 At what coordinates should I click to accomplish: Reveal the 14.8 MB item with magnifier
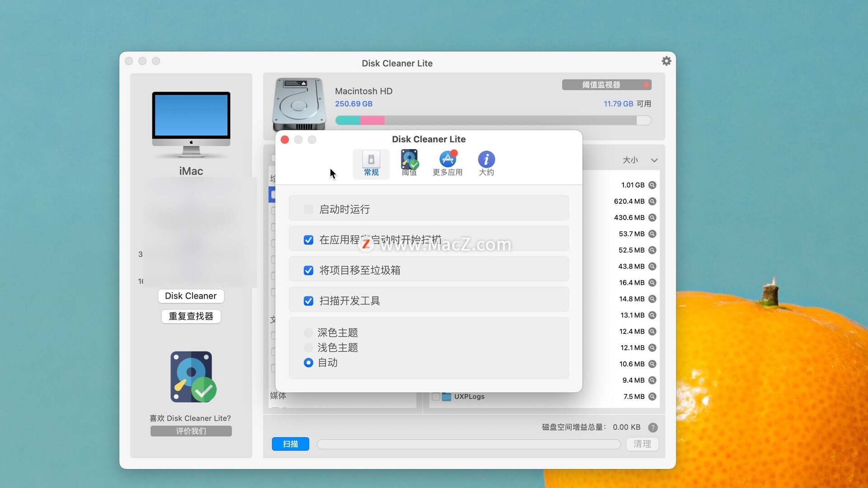coord(652,299)
